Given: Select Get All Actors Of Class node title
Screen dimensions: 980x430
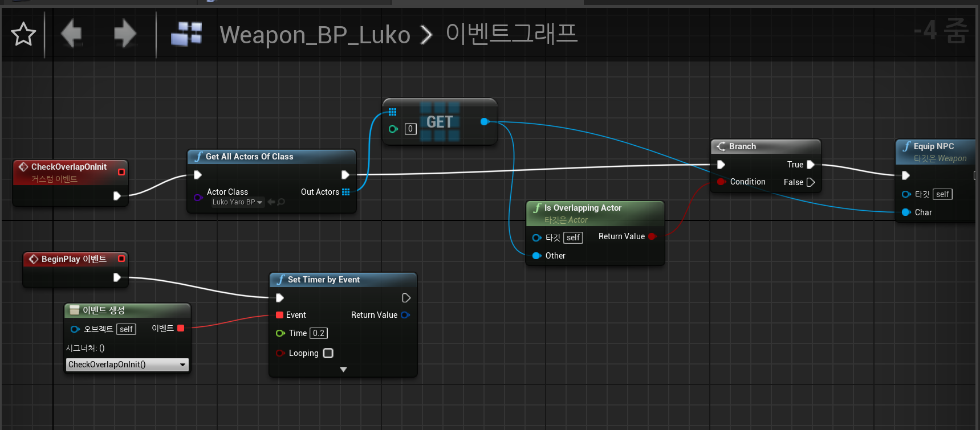Looking at the screenshot, I should click(249, 157).
